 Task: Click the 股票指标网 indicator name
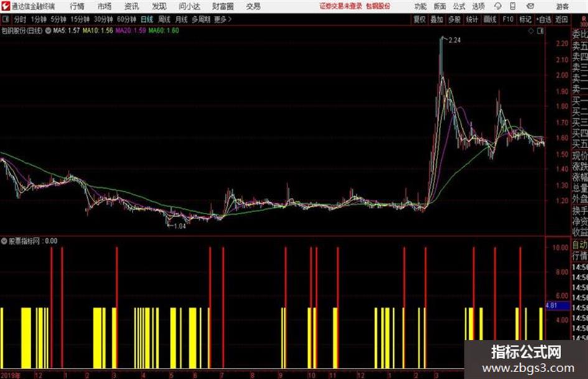24,241
